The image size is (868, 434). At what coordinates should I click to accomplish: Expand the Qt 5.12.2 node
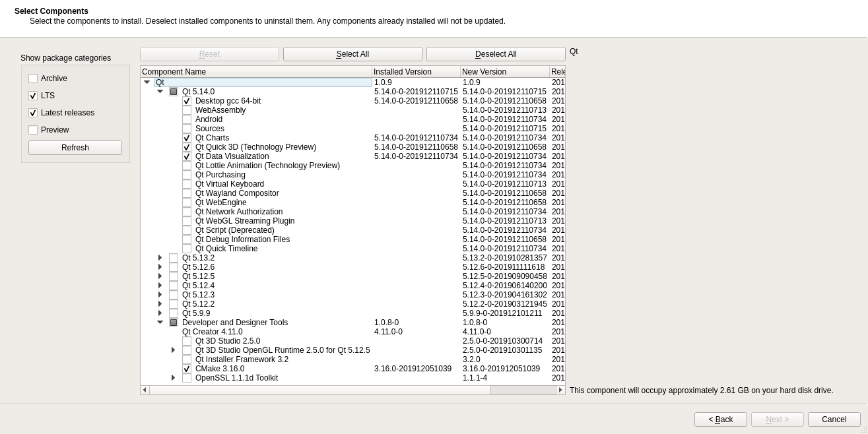click(160, 304)
